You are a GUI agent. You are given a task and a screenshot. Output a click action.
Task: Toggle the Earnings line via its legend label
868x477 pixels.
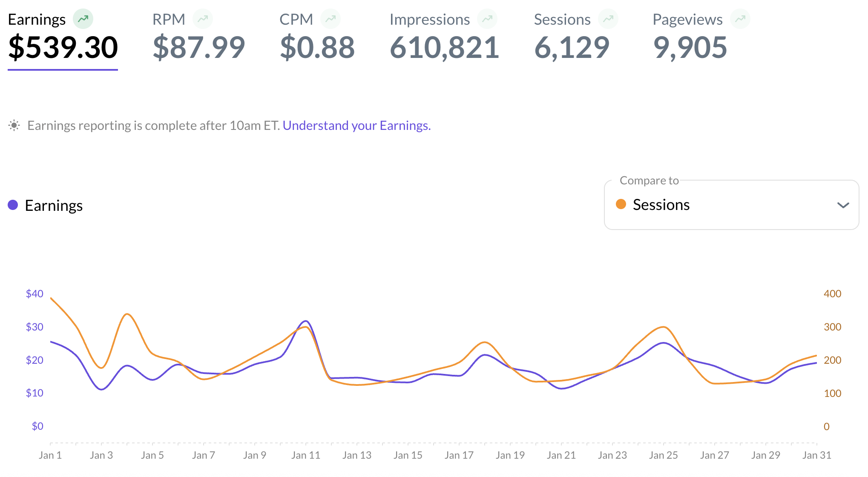click(54, 205)
